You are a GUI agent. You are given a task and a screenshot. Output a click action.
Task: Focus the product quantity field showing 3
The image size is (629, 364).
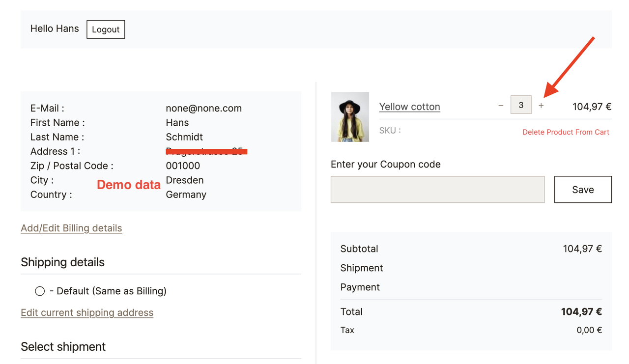tap(521, 105)
